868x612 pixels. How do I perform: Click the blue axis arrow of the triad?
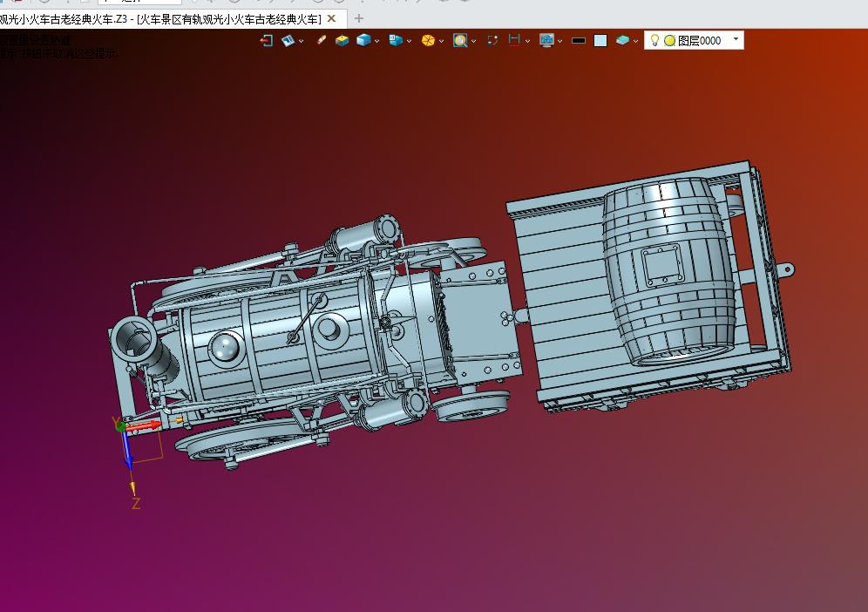[127, 450]
